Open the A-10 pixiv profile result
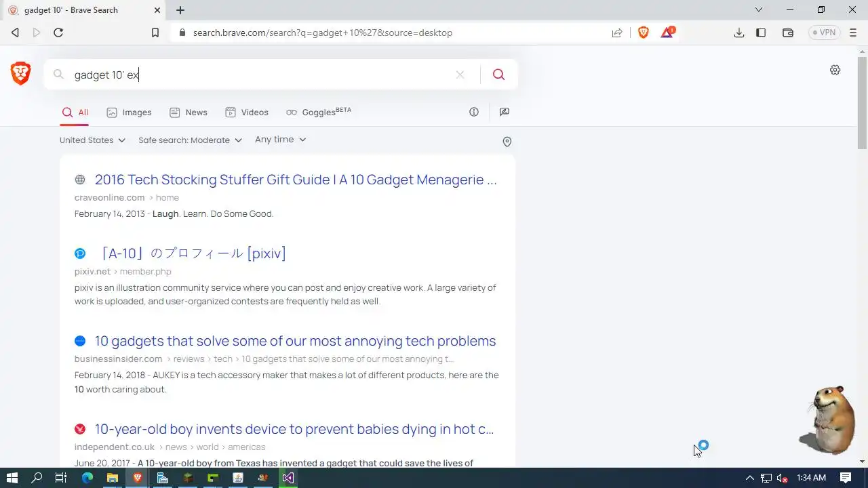This screenshot has width=868, height=488. click(x=191, y=253)
